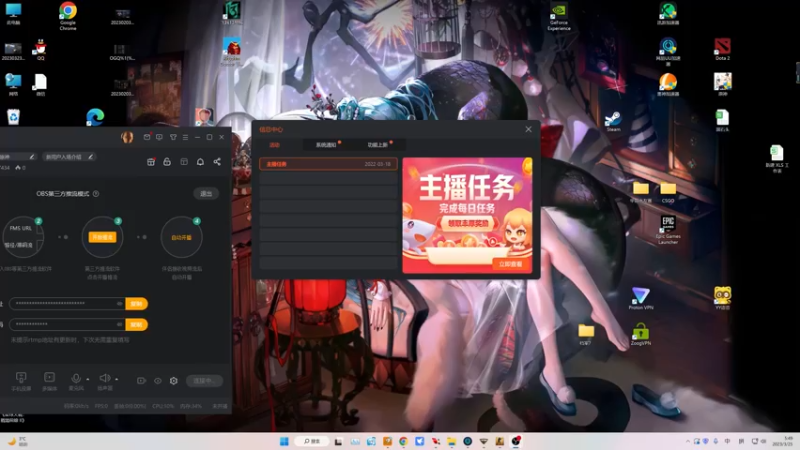Click the masked stream key field

click(67, 324)
